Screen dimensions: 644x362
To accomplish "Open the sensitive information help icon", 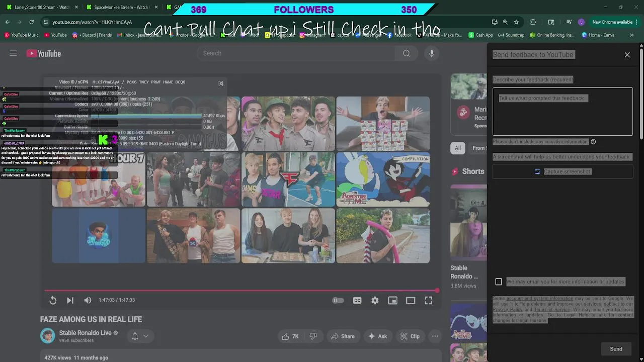I will (x=593, y=142).
